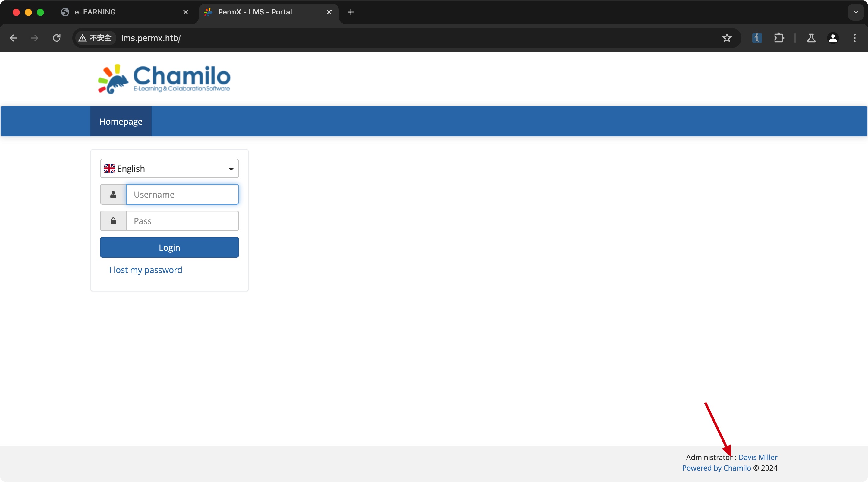Click the bookmark star icon
Screen dimensions: 868x482
727,38
